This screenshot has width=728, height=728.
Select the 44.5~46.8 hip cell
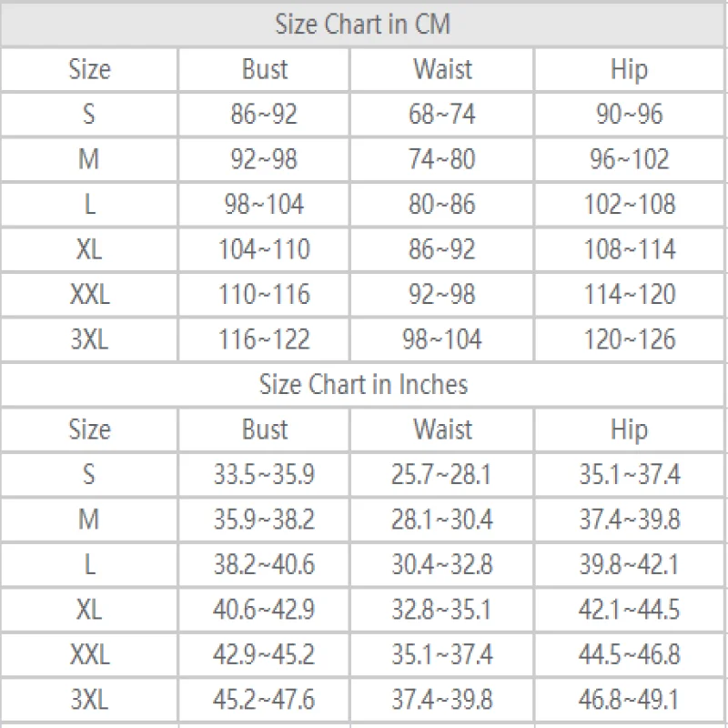point(630,654)
